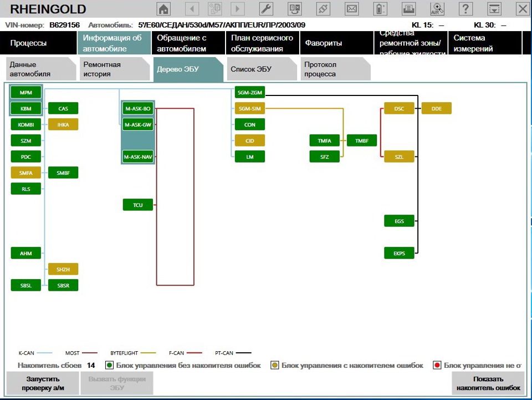Select the SMBF control unit

[x=63, y=173]
